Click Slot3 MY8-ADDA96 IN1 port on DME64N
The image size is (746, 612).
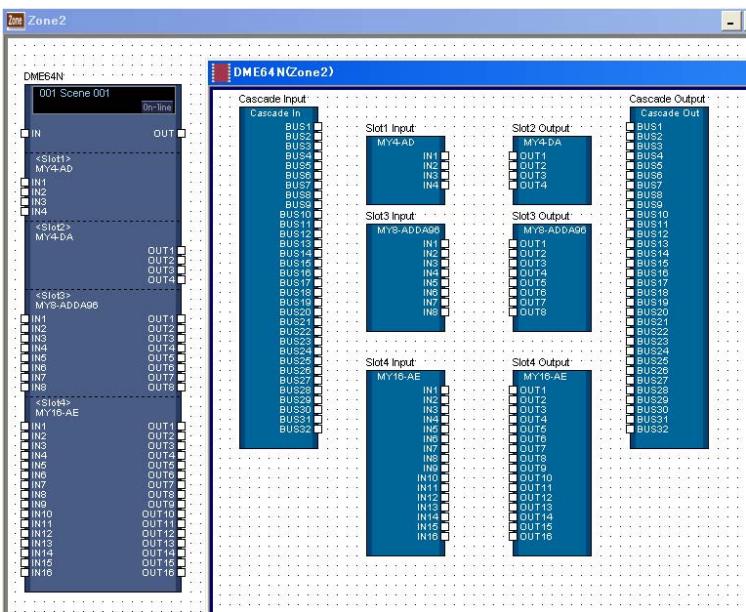point(25,319)
